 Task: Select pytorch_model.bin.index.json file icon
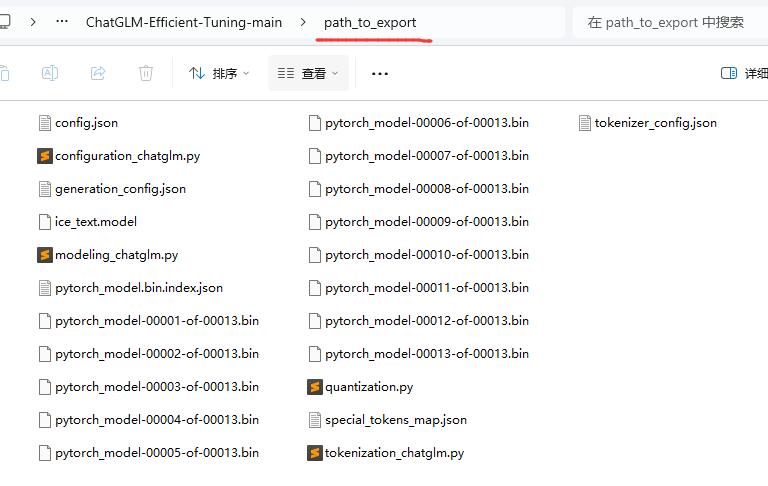45,288
